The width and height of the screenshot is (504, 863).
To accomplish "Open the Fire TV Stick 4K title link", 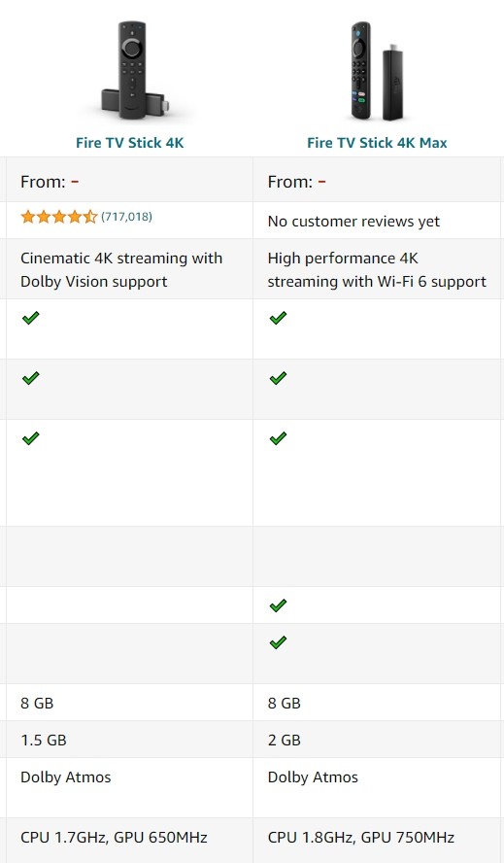I will click(130, 143).
